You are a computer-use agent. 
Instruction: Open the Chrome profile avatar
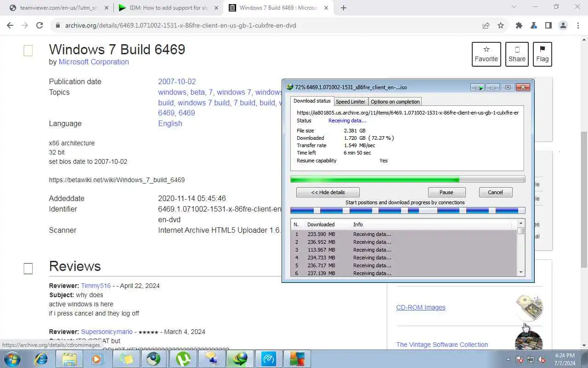point(563,25)
